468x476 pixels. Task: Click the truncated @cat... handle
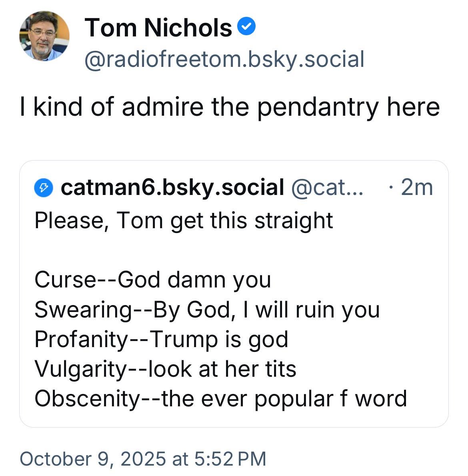tap(327, 187)
